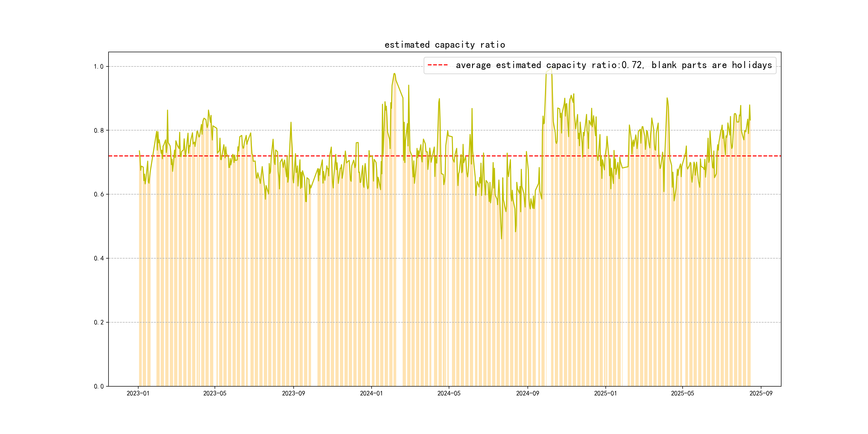Click the chart title 'estimated capacity ratio'
The width and height of the screenshot is (868, 434).
point(444,45)
